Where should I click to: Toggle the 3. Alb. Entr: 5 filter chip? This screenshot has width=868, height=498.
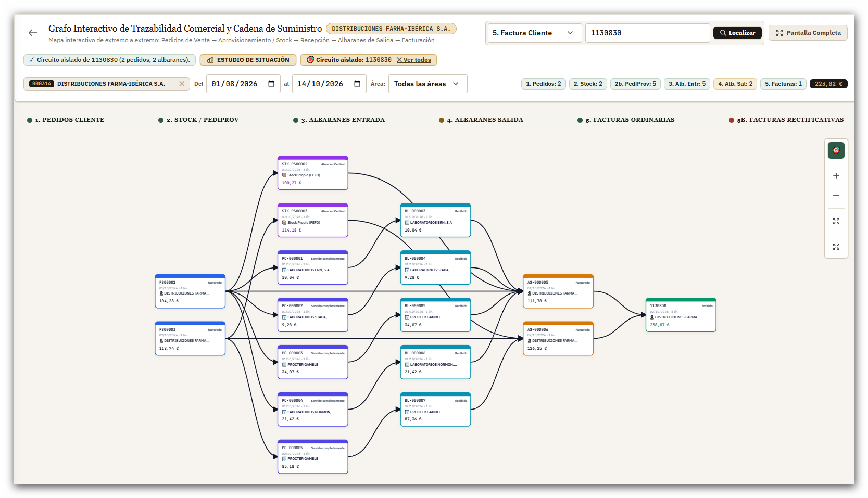pyautogui.click(x=687, y=84)
